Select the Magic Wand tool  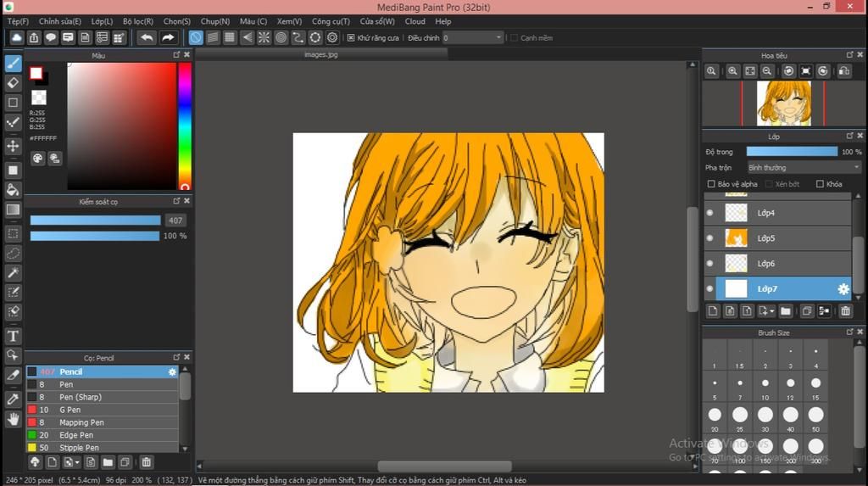[x=13, y=272]
